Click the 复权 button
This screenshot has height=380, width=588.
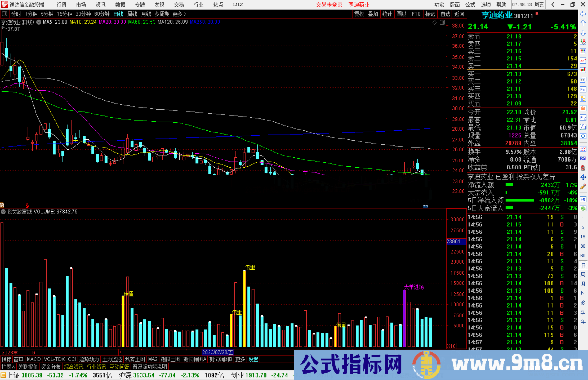[359, 14]
